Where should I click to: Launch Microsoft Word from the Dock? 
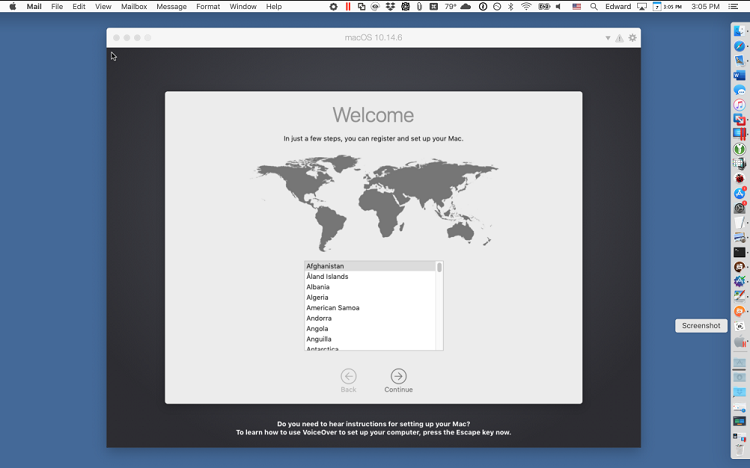739,75
